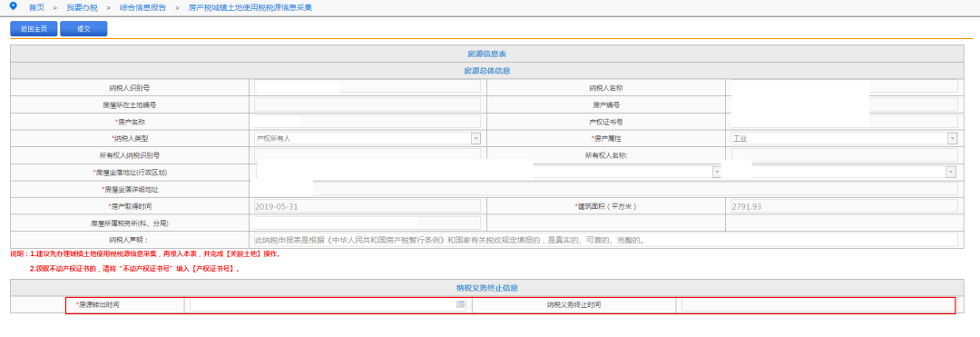Click the 提交 button
Screen dimensions: 980x337
[83, 29]
